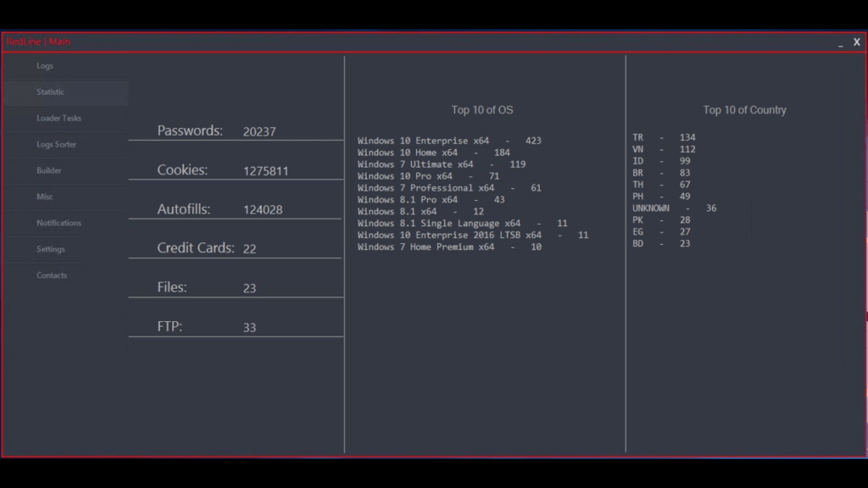Click the Files count 23
The height and width of the screenshot is (488, 868).
(250, 288)
